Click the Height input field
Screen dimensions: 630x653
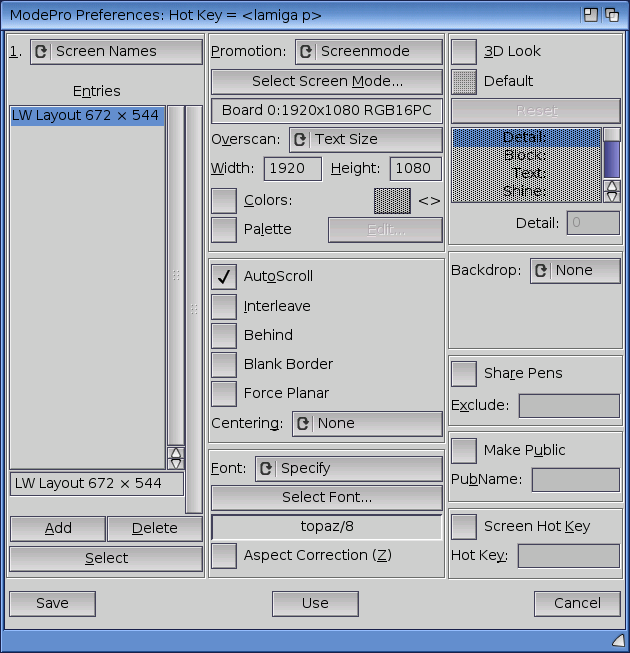click(x=416, y=169)
